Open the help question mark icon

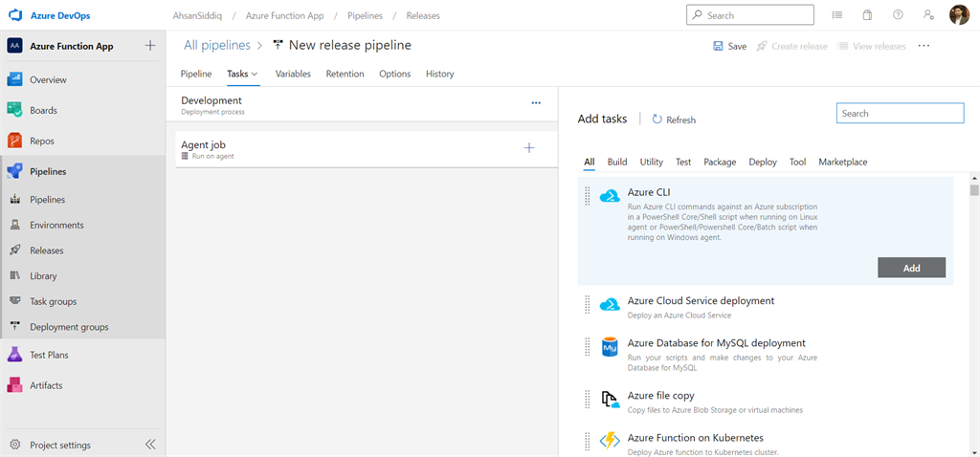(898, 15)
